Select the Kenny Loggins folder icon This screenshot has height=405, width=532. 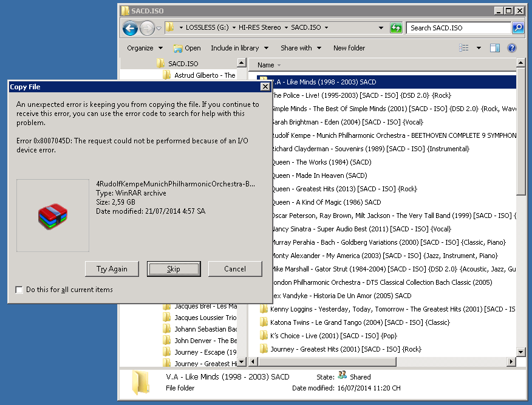pos(264,308)
